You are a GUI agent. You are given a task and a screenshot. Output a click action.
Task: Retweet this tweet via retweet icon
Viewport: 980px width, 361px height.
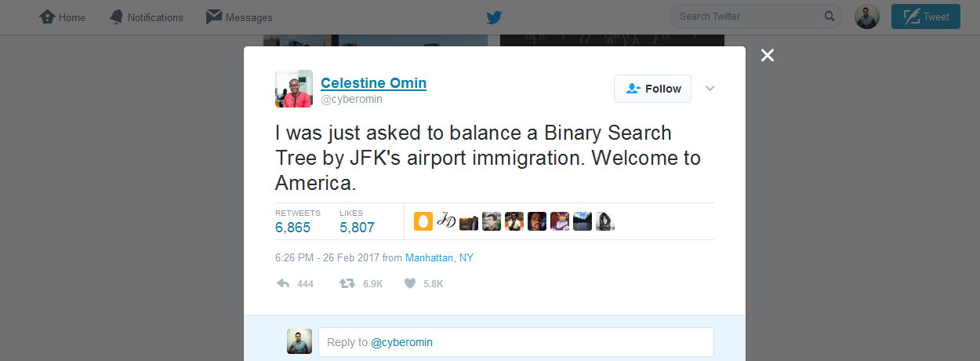coord(347,283)
